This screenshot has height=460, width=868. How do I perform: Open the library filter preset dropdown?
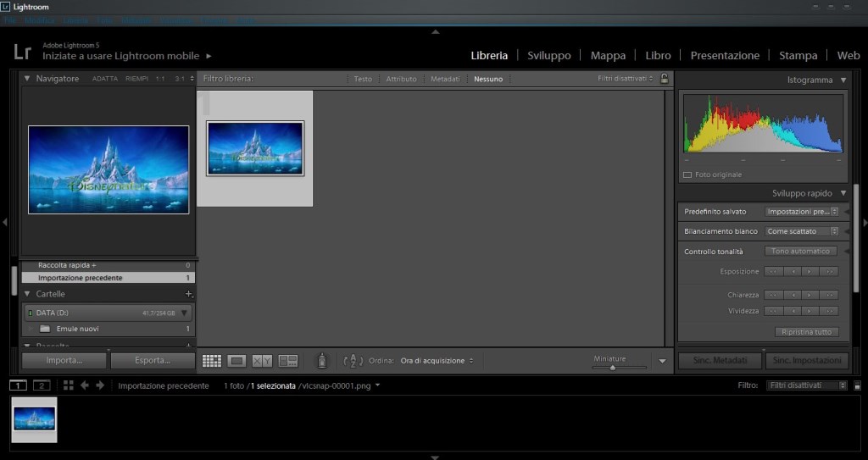625,79
